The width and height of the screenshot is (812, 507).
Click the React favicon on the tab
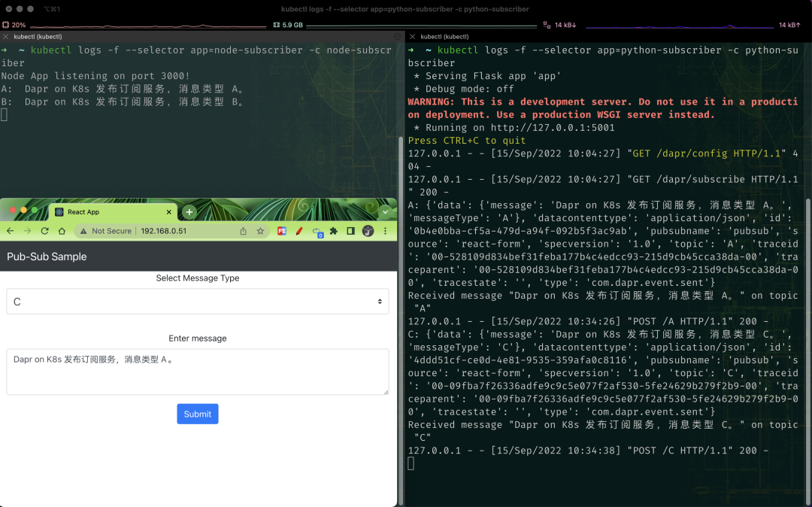pos(59,212)
